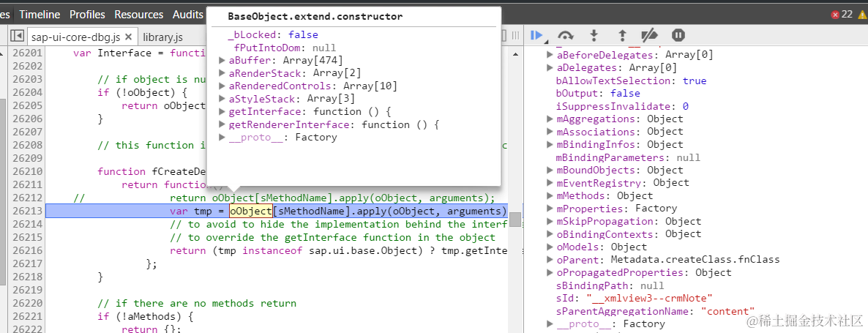Select the fPutIntoDom: null entry in the popup
The width and height of the screenshot is (868, 333).
click(x=285, y=48)
